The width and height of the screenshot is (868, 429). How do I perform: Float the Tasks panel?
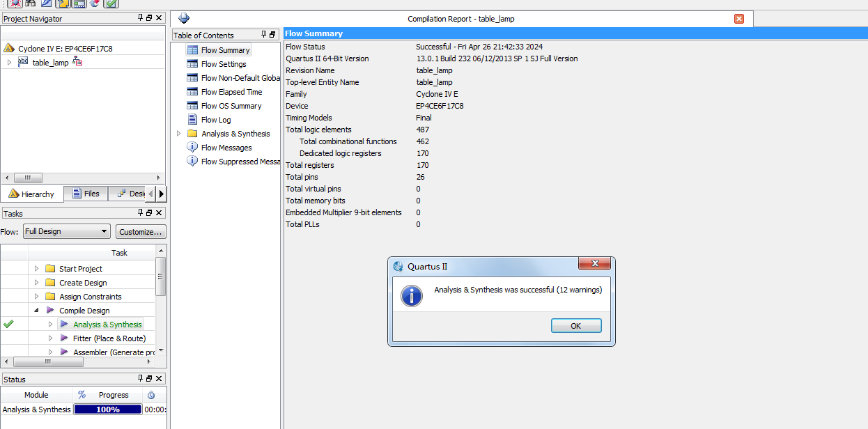click(x=149, y=213)
